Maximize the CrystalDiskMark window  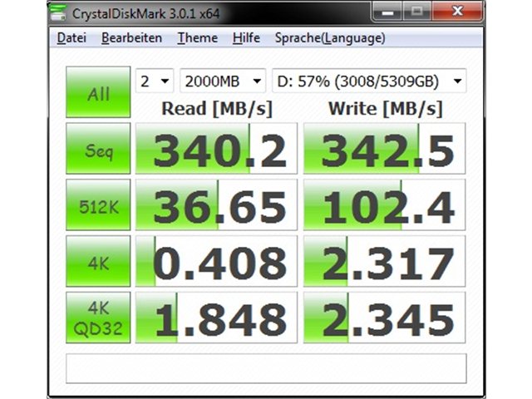[417, 12]
